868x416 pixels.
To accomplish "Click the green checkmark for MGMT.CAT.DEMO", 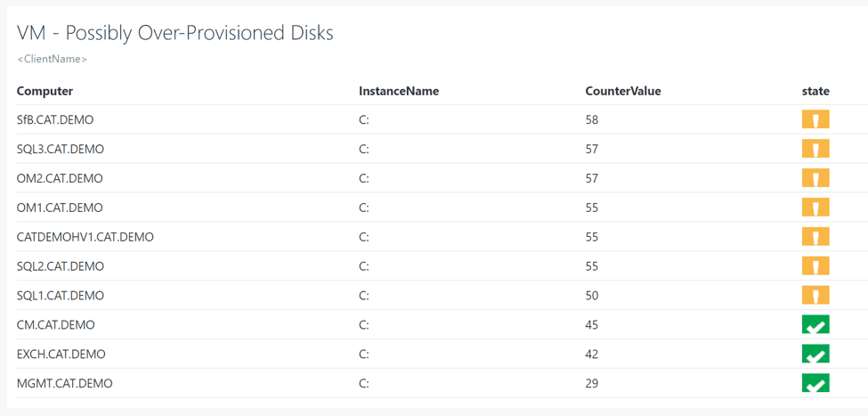I will point(815,384).
